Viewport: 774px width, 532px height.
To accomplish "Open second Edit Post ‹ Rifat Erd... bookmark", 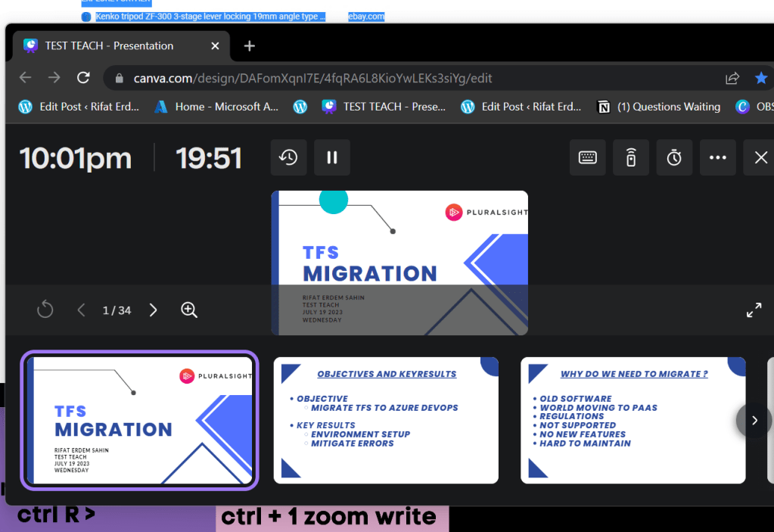I will click(521, 107).
